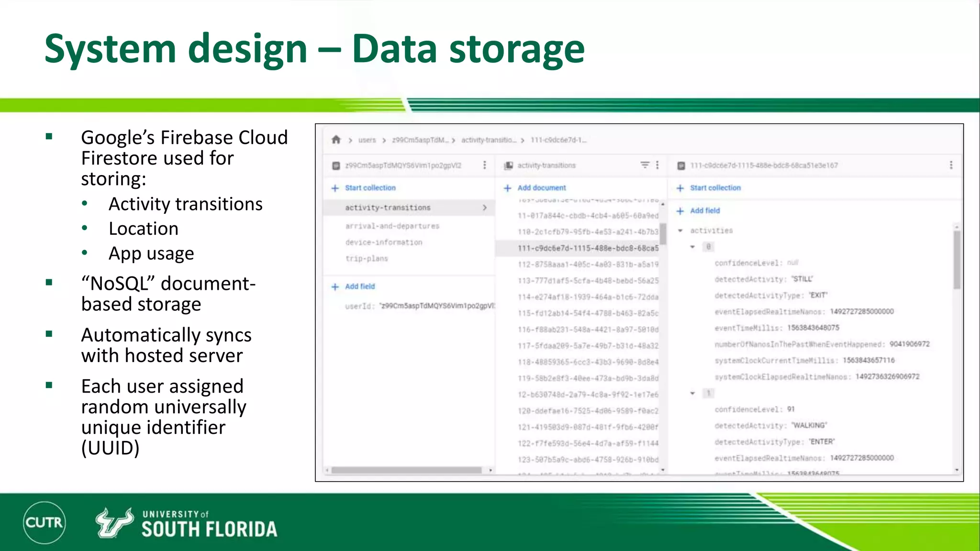
Task: Open document 119-58b2e8f3-40ee-473a
Action: click(588, 378)
